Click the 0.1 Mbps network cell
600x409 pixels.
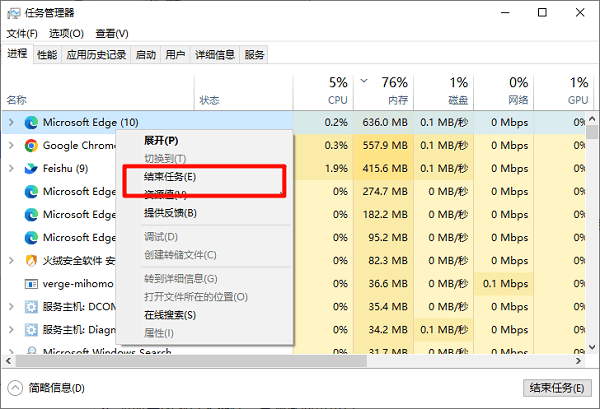pos(504,284)
